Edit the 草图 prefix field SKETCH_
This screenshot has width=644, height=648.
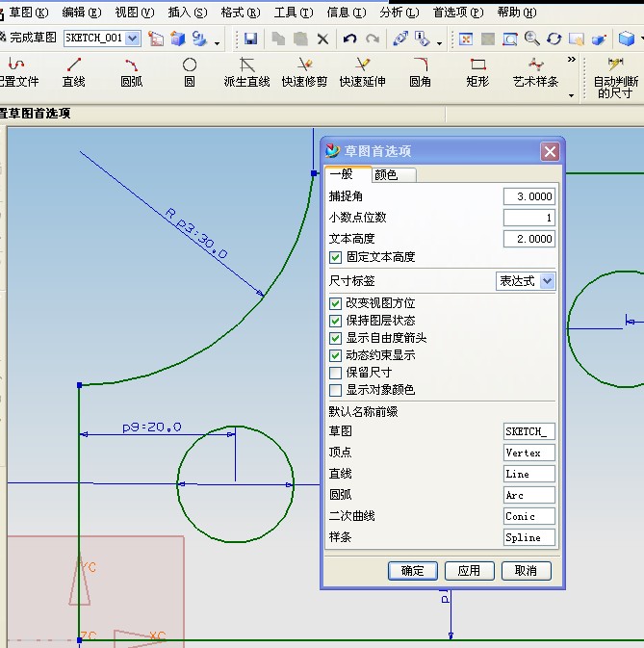point(528,431)
